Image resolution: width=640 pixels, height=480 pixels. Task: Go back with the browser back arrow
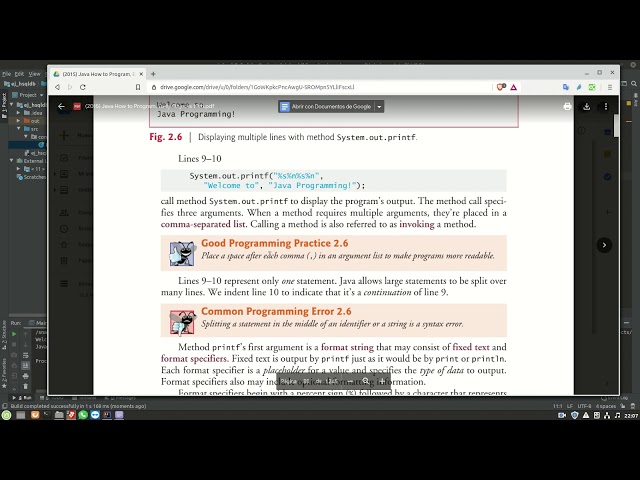point(58,87)
